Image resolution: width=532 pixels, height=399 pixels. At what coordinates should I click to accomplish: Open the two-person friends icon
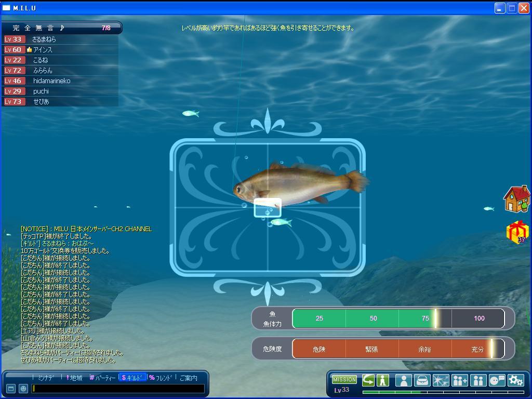(x=478, y=380)
